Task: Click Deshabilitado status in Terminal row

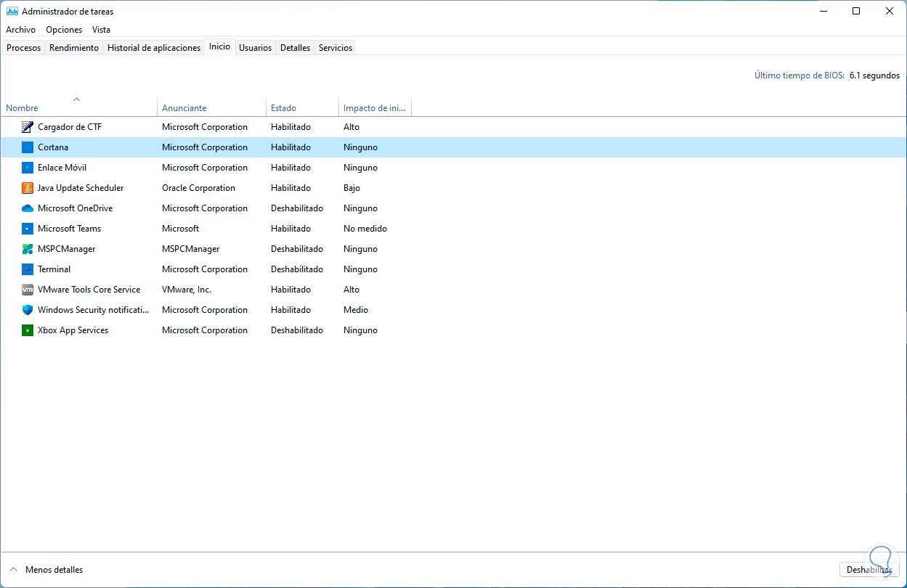Action: point(297,269)
